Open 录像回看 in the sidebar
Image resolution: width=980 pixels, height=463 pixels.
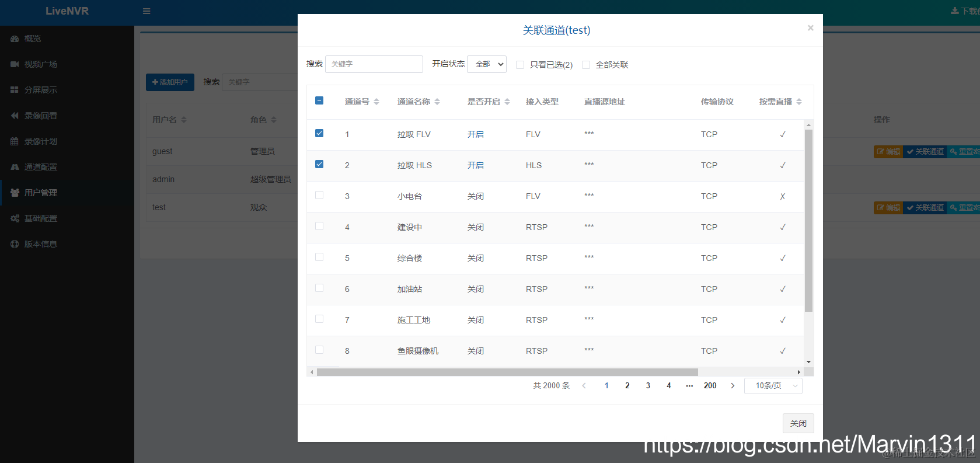pos(41,116)
